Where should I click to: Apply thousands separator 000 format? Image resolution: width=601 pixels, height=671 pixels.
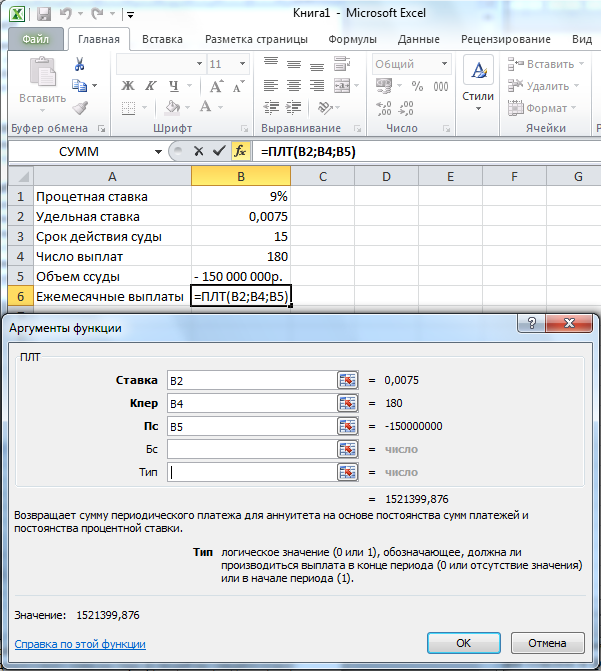pos(440,86)
